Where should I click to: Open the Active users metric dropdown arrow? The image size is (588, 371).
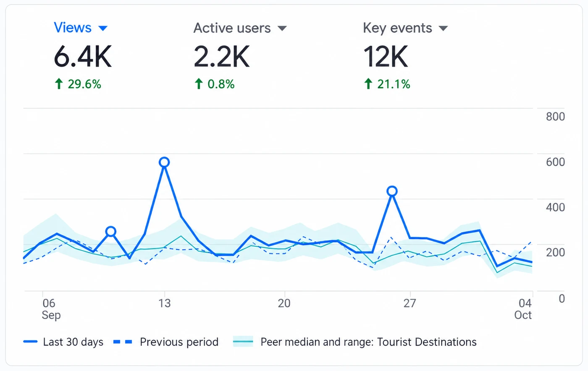tap(282, 29)
